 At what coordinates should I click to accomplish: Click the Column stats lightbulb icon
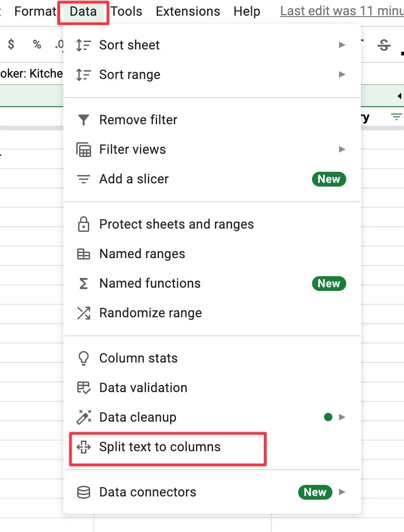tap(84, 358)
